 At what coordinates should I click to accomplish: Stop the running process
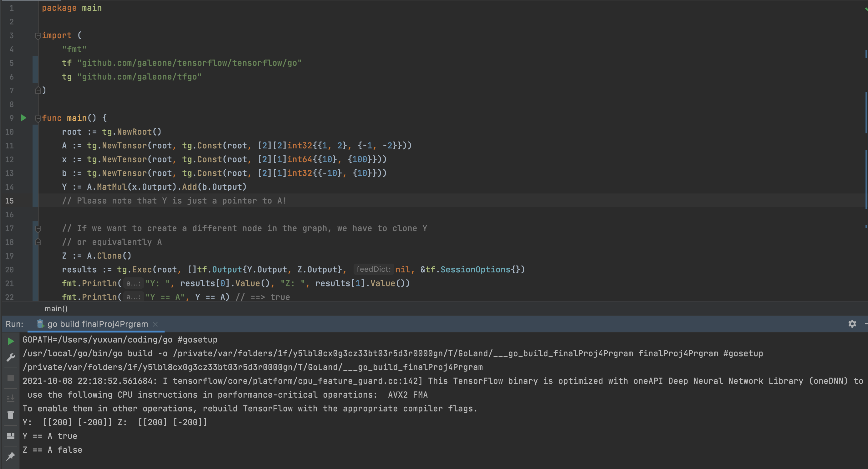(11, 378)
